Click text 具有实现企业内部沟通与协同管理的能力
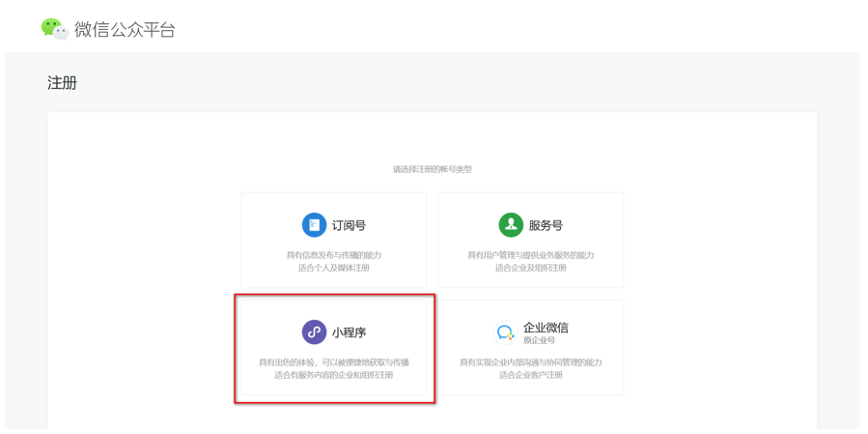868x434 pixels. click(x=531, y=362)
